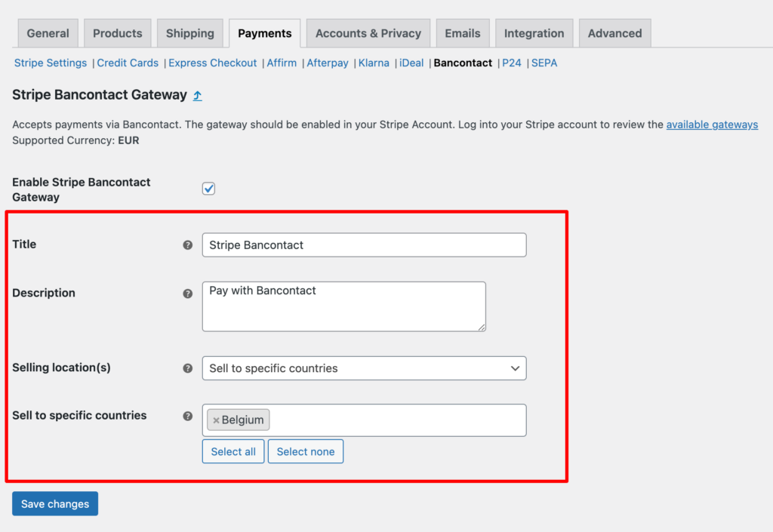Go to Express Checkout settings
Image resolution: width=773 pixels, height=532 pixels.
click(x=212, y=63)
